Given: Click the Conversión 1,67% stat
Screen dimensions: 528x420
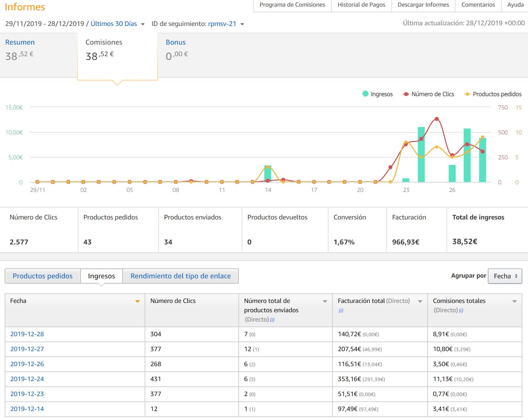Looking at the screenshot, I should [357, 230].
